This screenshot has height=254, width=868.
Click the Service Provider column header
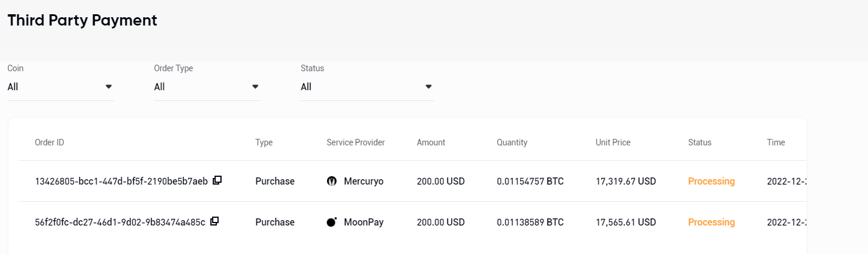355,142
